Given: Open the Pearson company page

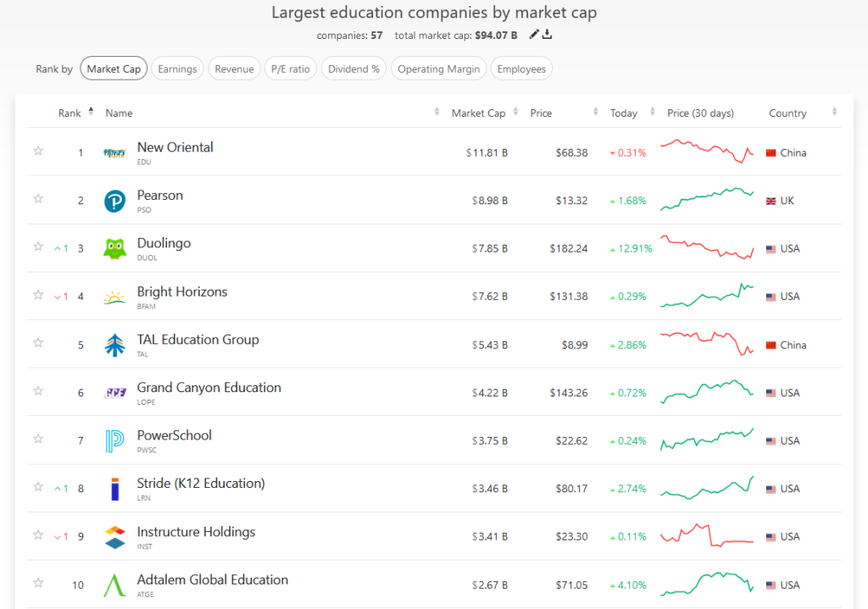Looking at the screenshot, I should (160, 196).
